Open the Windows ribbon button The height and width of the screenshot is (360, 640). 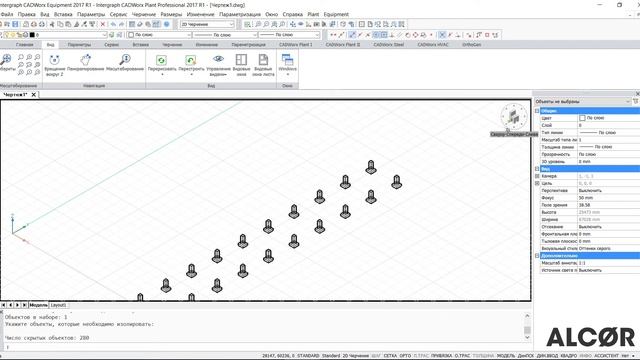coord(287,64)
